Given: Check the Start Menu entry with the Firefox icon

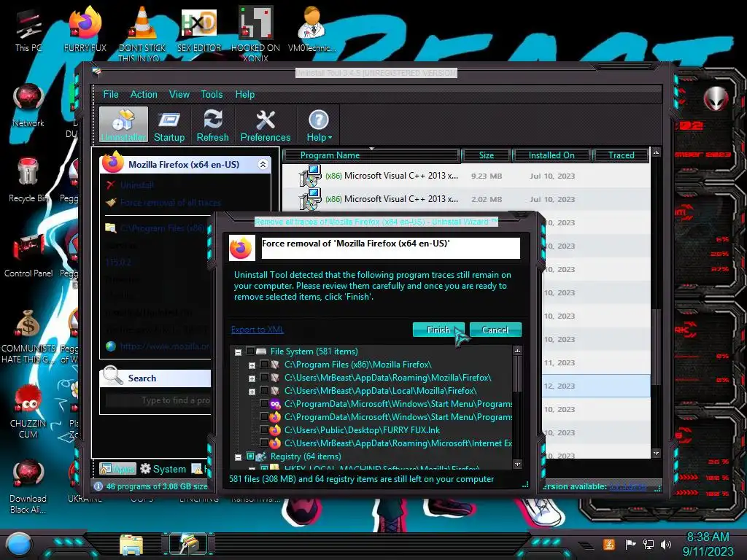Looking at the screenshot, I should [264, 417].
